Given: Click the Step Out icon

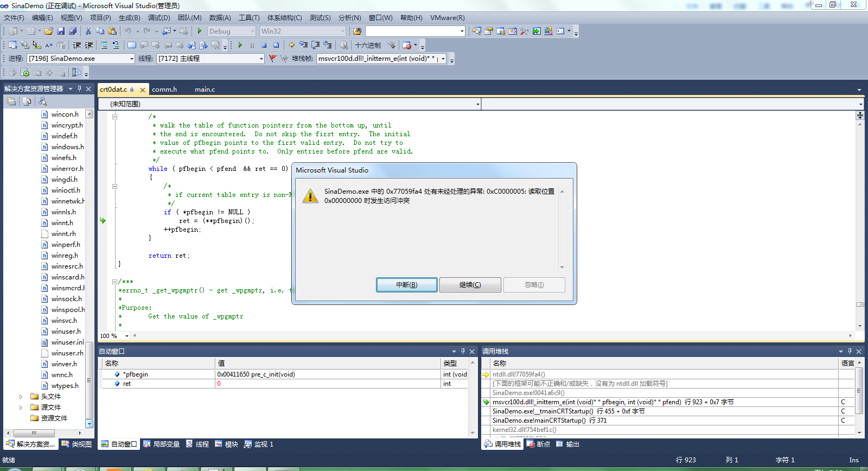Looking at the screenshot, I should coord(328,46).
